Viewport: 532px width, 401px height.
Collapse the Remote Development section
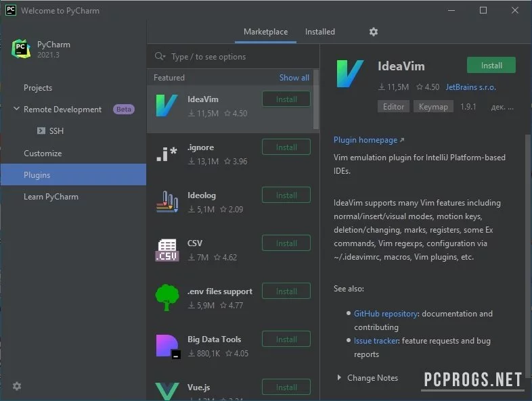(x=16, y=109)
